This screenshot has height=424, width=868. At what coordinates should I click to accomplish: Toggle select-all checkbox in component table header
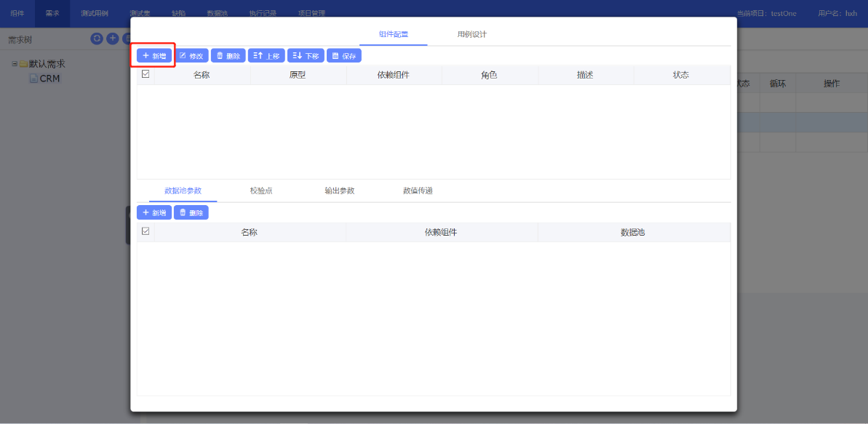coord(146,74)
